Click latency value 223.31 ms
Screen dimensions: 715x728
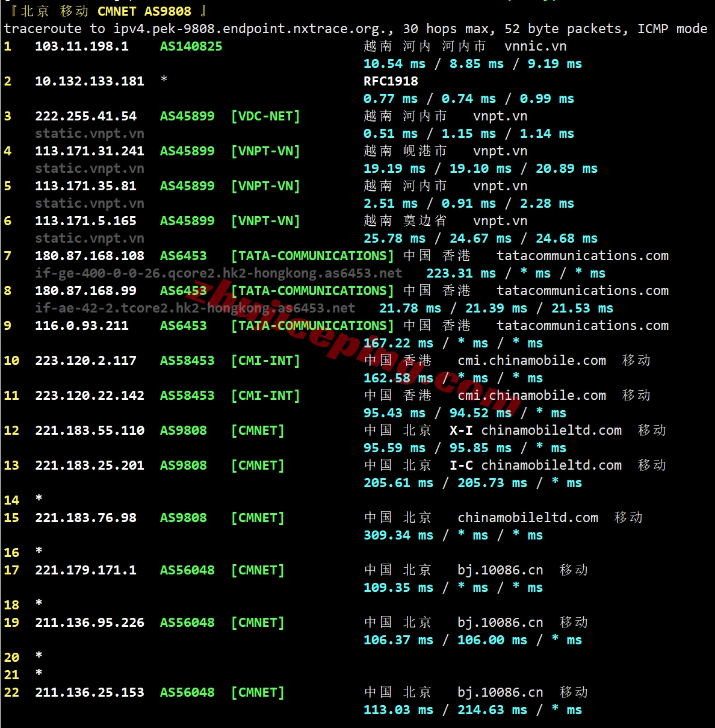pyautogui.click(x=461, y=273)
